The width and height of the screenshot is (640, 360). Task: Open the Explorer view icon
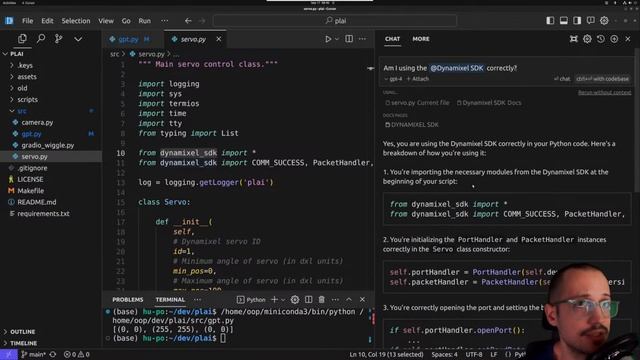pos(22,39)
